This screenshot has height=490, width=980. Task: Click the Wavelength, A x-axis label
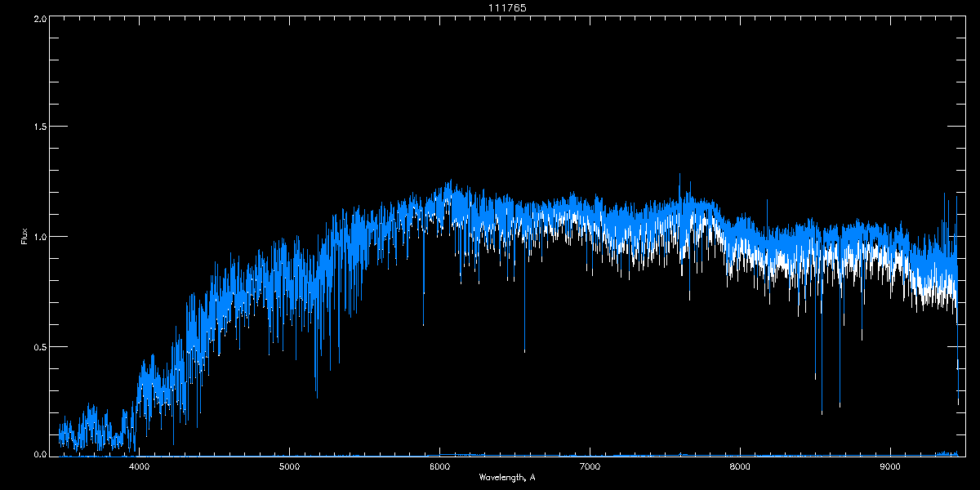coord(506,477)
